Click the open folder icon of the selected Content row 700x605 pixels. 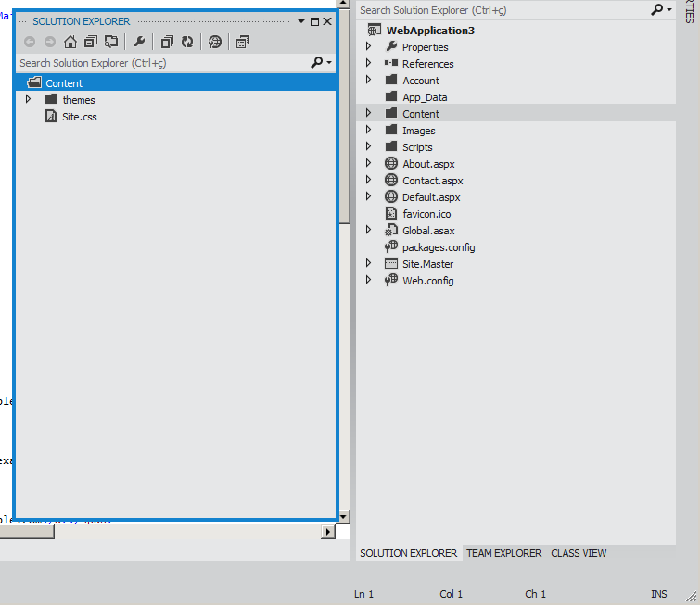(34, 82)
